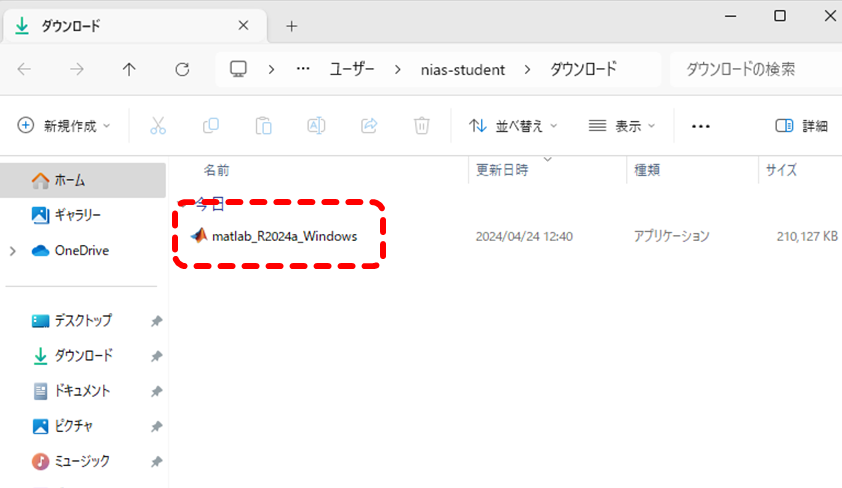Click chevron after ユーザー in breadcrumb
This screenshot has height=488, width=842.
[397, 69]
